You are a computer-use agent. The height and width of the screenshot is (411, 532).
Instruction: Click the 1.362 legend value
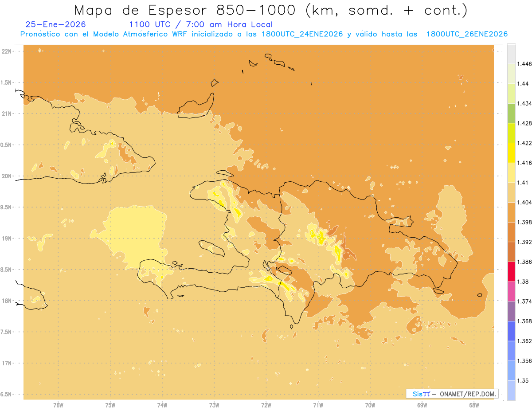coord(524,341)
